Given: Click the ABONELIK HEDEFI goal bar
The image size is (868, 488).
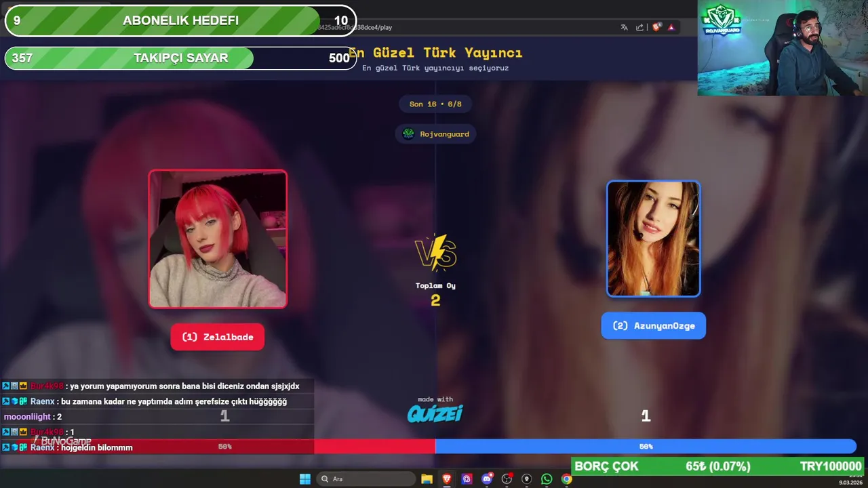Looking at the screenshot, I should click(x=180, y=20).
